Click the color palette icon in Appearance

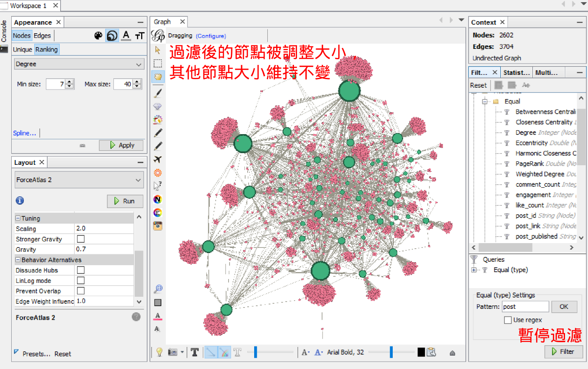[x=98, y=36]
